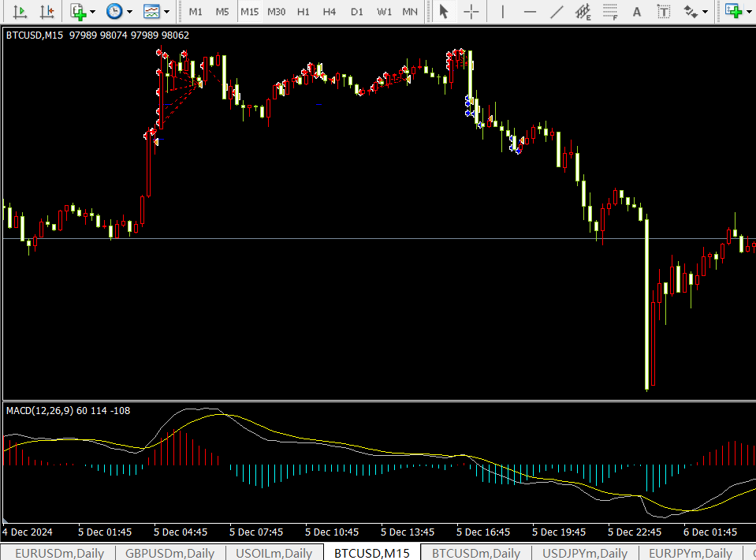
Task: Switch to H4 timeframe
Action: (x=330, y=12)
